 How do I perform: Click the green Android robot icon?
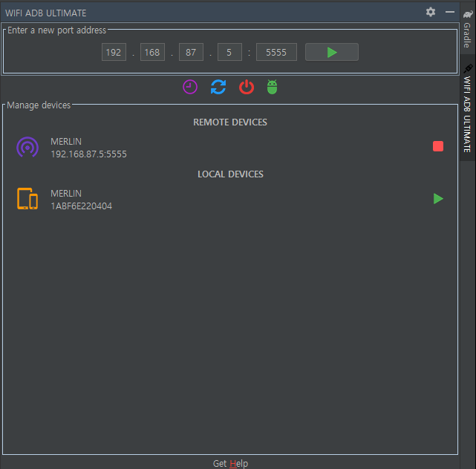point(272,87)
